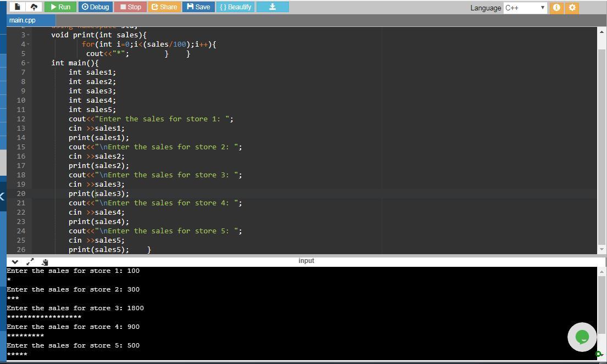Viewport: 607px width, 364px height.
Task: Click the Debug button
Action: click(x=95, y=7)
